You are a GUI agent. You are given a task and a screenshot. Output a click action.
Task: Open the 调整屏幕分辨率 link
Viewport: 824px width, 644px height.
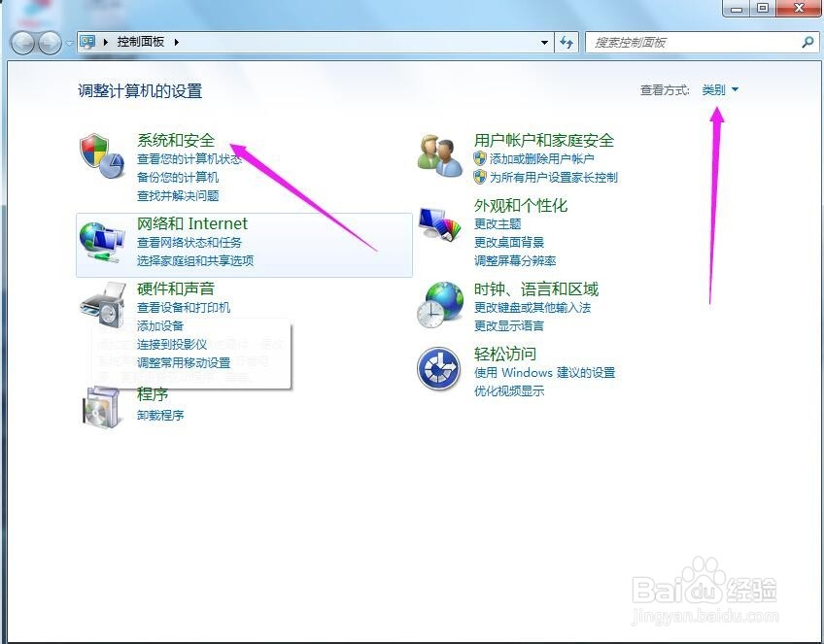coord(513,259)
